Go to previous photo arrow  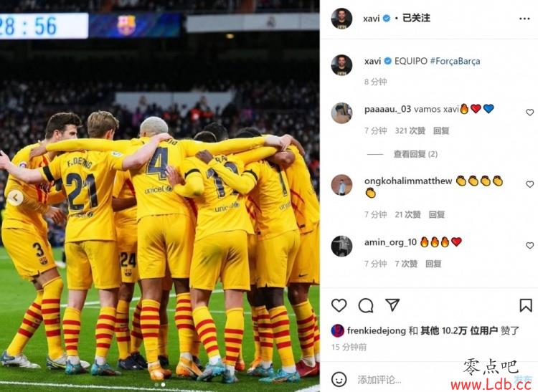[16, 198]
